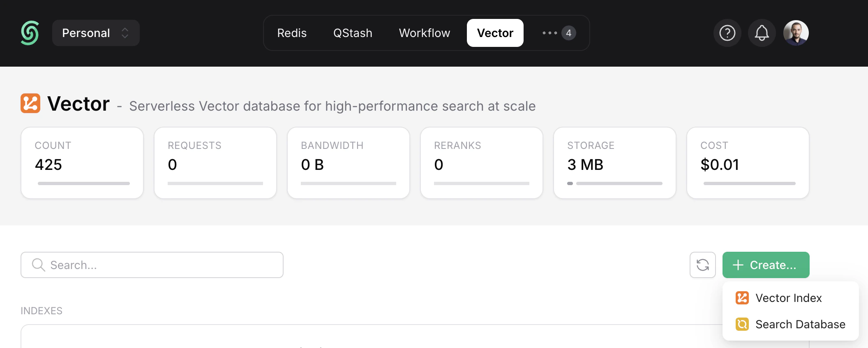
Task: Click the Storage usage progress bar
Action: point(615,183)
